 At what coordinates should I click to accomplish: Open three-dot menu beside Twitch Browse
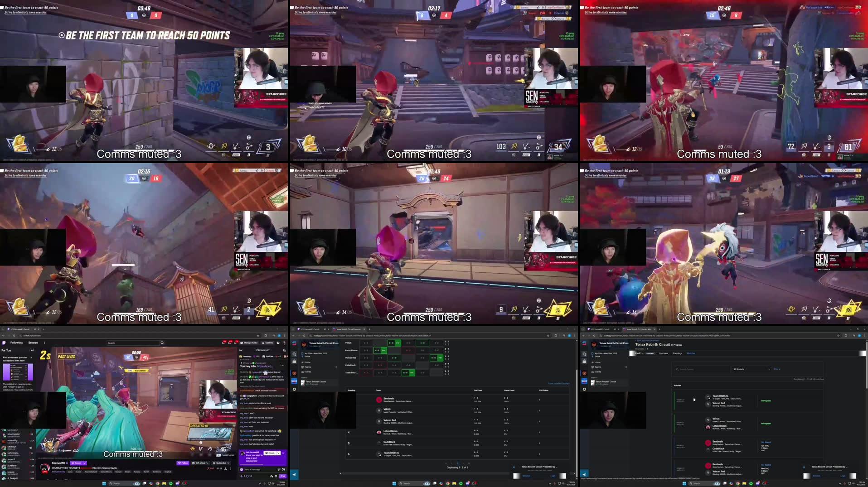[x=44, y=343]
